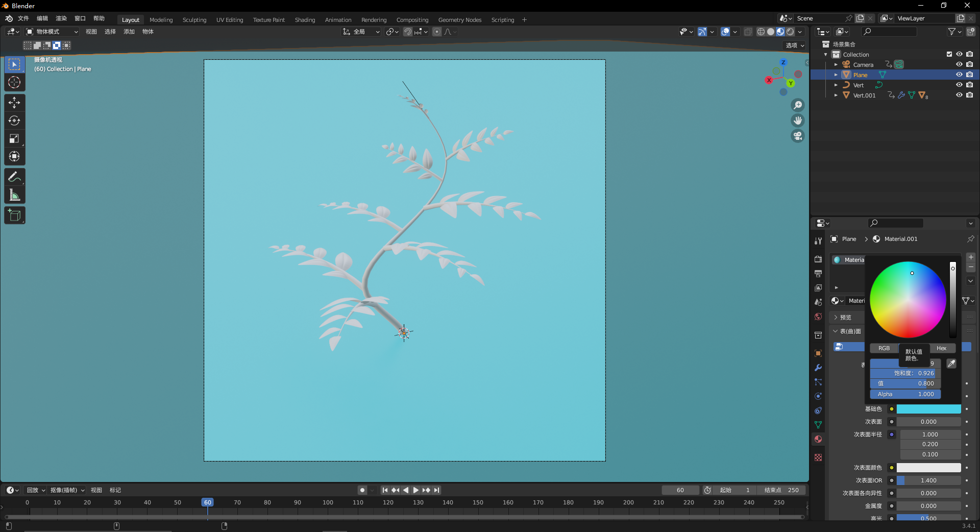Open the Output properties tab
This screenshot has width=980, height=532.
(818, 274)
